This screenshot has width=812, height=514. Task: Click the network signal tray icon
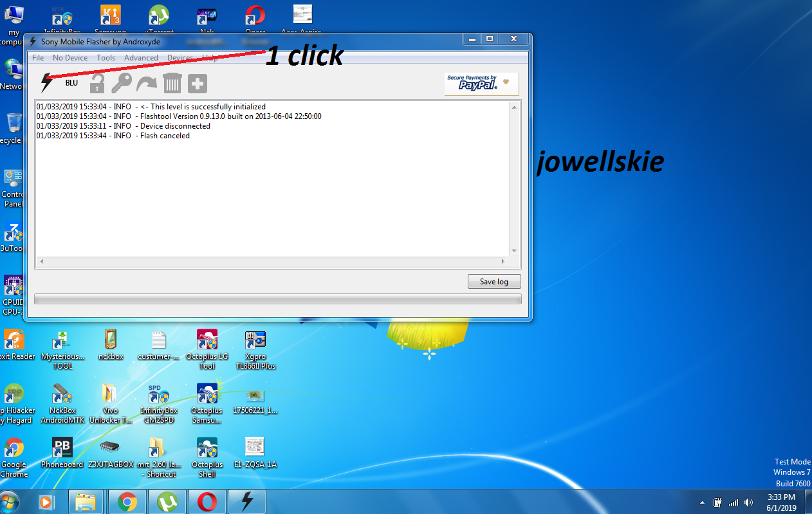pos(733,502)
